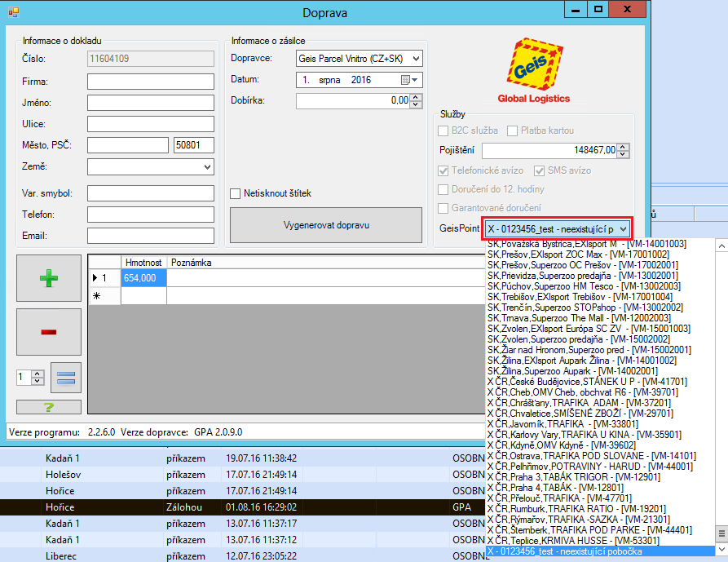This screenshot has width=728, height=562.
Task: Increase the Dobírka amount by one step
Action: [416, 98]
